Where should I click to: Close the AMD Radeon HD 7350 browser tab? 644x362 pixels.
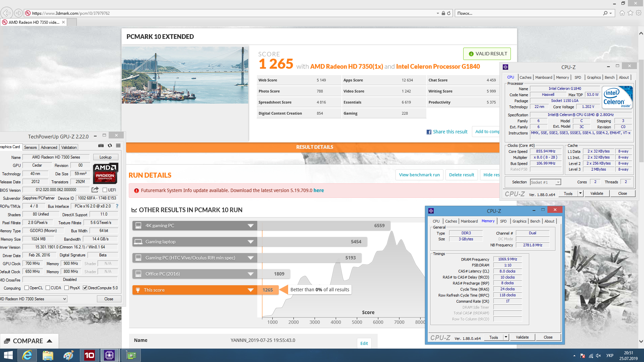[x=63, y=22]
